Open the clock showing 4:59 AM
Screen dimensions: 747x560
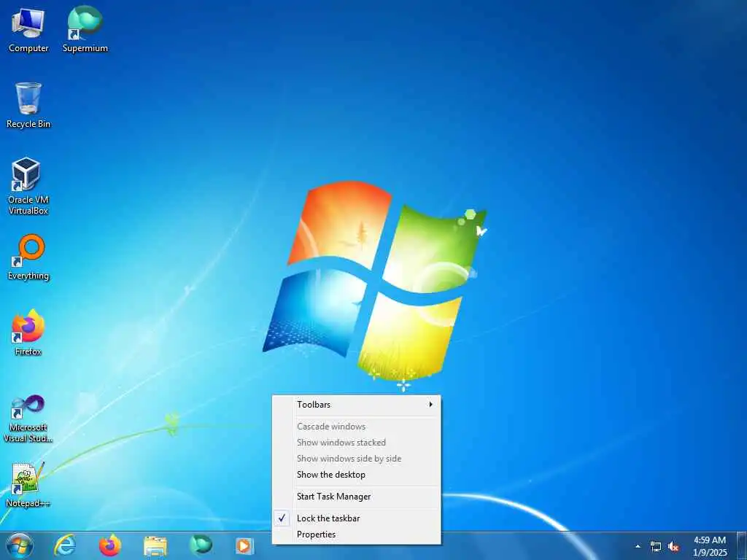pyautogui.click(x=710, y=546)
